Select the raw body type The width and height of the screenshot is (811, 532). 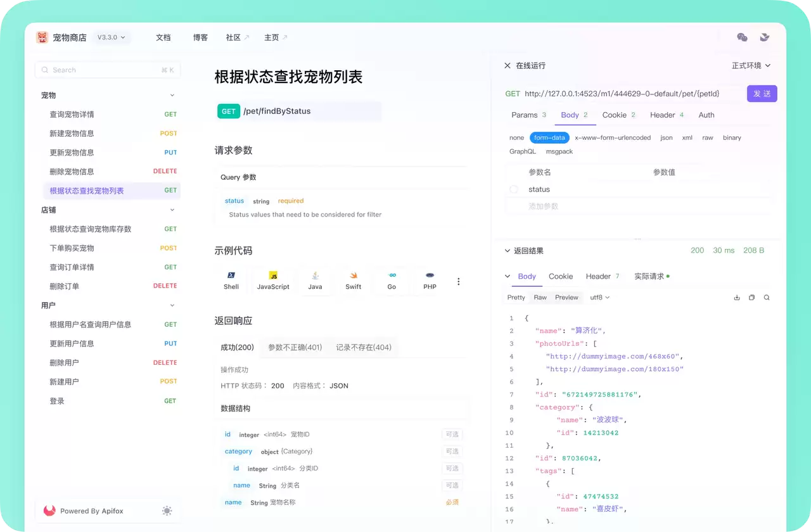click(x=708, y=137)
